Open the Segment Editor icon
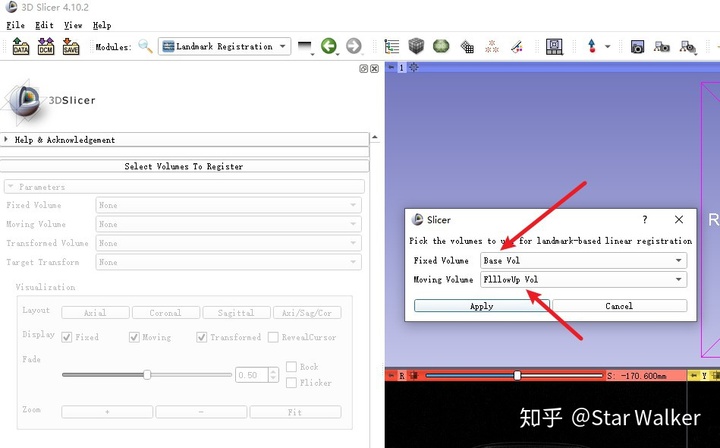 point(517,46)
